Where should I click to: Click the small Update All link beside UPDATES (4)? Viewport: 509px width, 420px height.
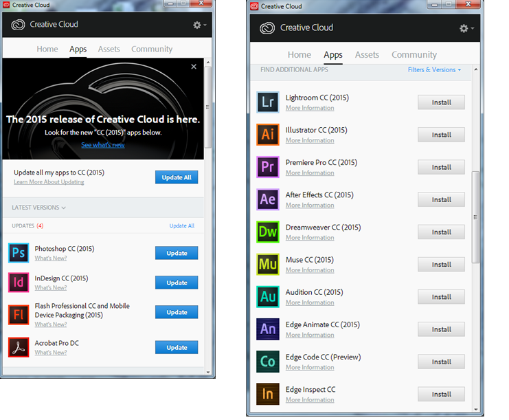(182, 225)
